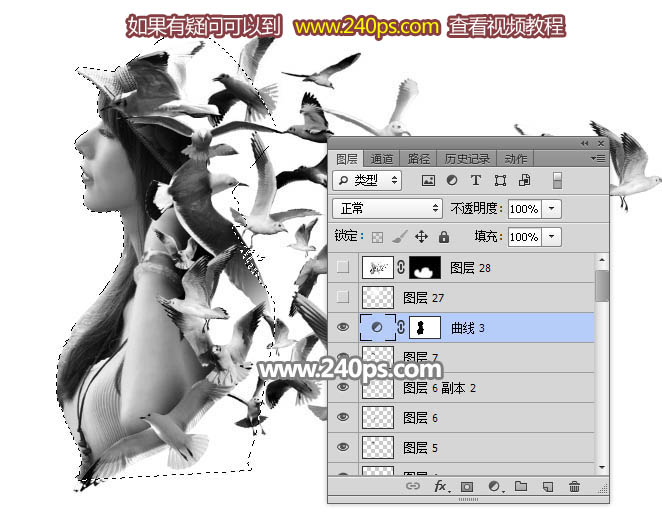Filter for type layers T icon

click(476, 181)
